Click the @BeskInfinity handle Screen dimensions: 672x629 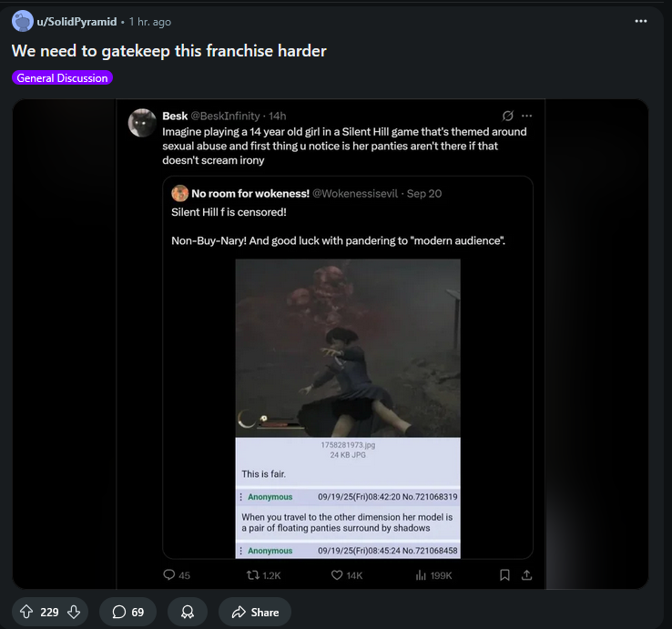pyautogui.click(x=225, y=116)
